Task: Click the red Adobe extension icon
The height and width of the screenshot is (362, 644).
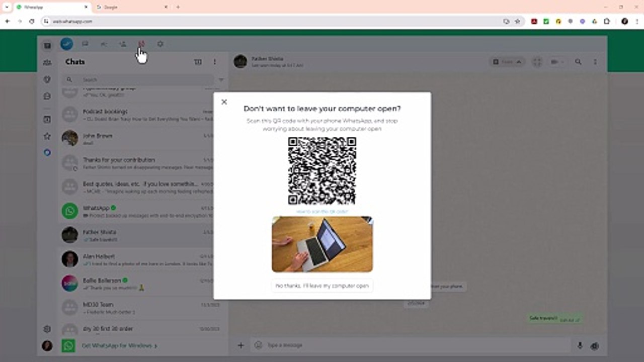Action: point(534,22)
